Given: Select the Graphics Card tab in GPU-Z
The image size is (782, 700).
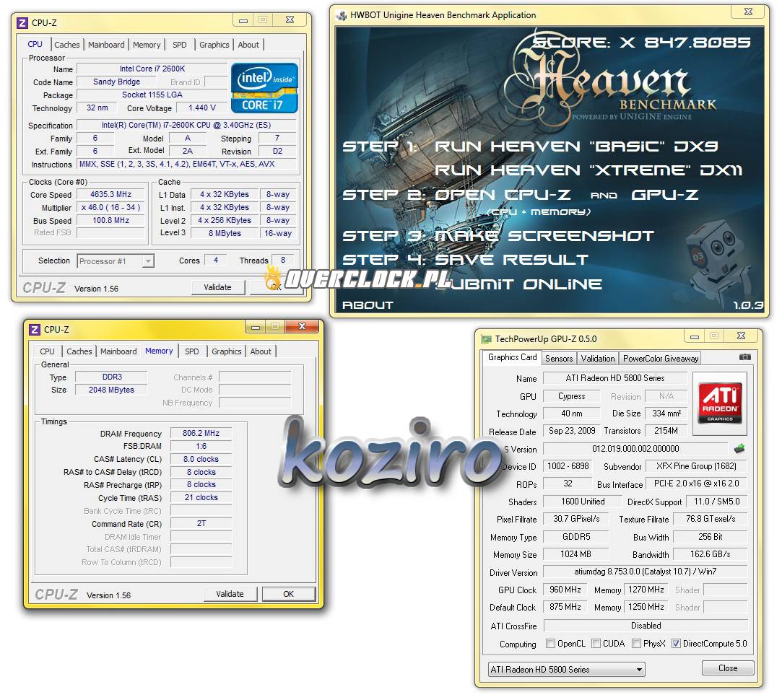Looking at the screenshot, I should point(512,357).
